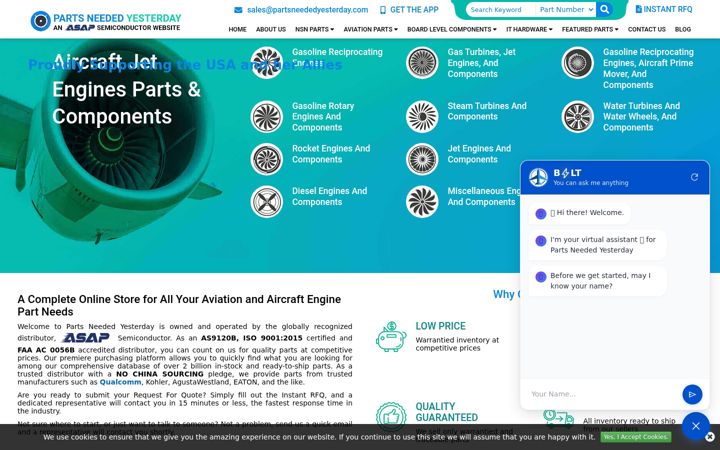Click the Instant RFQ document icon
Image resolution: width=720 pixels, height=450 pixels.
tap(638, 9)
